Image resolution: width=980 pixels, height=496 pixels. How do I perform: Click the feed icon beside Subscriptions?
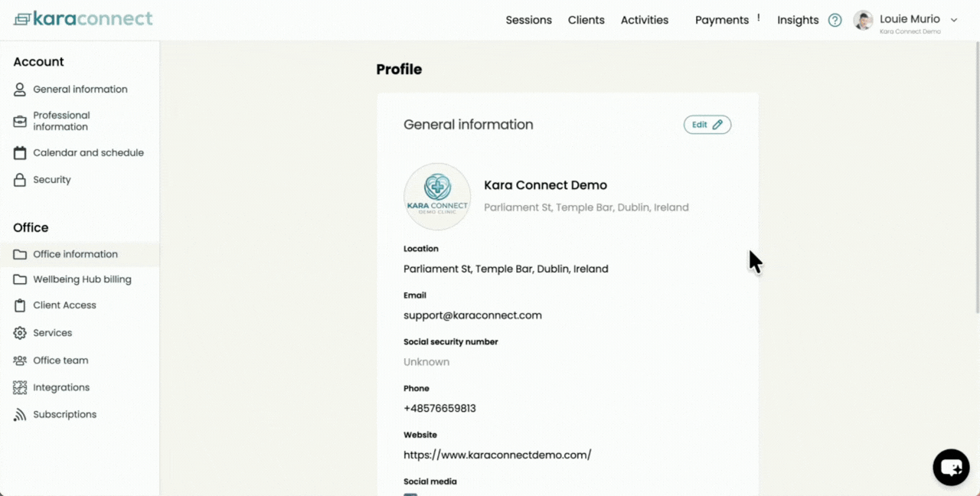point(20,415)
